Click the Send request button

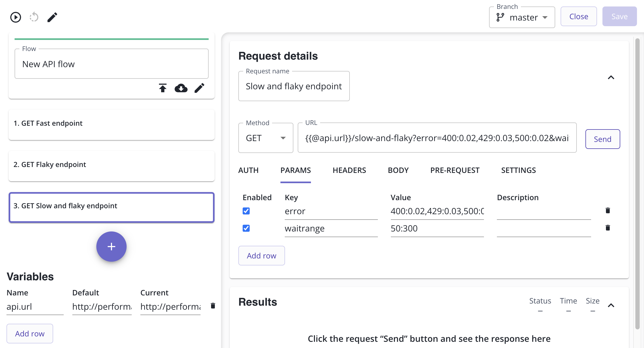click(602, 139)
